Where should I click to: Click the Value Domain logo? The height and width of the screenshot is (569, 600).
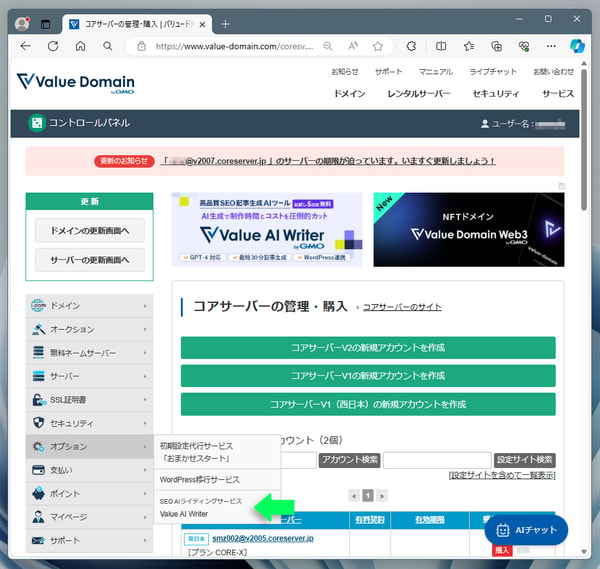click(75, 82)
